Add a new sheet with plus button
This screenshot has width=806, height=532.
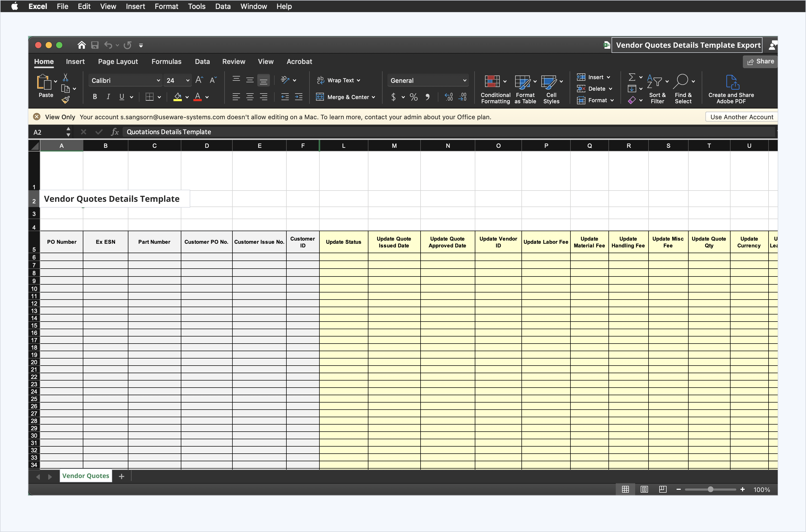coord(121,476)
